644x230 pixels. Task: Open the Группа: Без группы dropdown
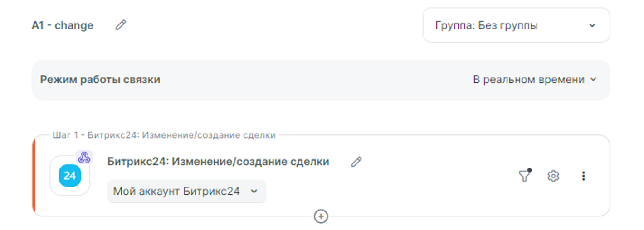[516, 25]
